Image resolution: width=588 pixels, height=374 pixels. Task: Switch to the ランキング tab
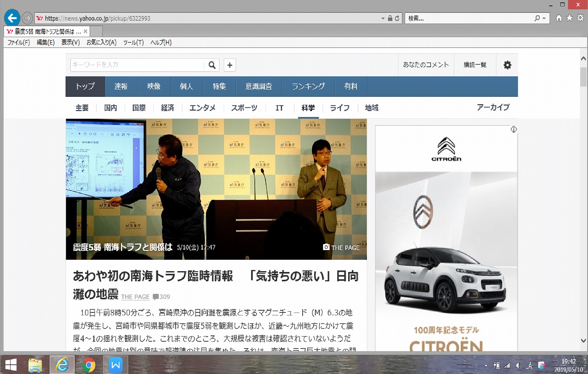[x=308, y=86]
